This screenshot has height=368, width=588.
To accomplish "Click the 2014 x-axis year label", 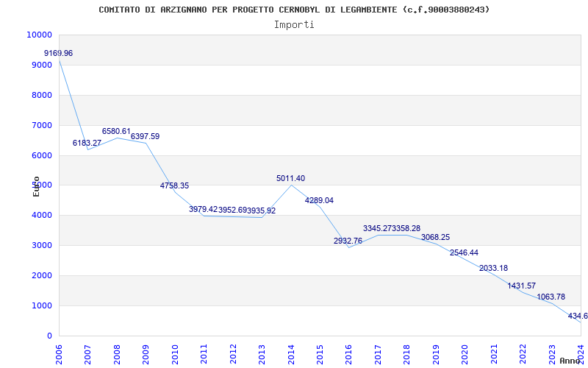I will click(x=291, y=354).
